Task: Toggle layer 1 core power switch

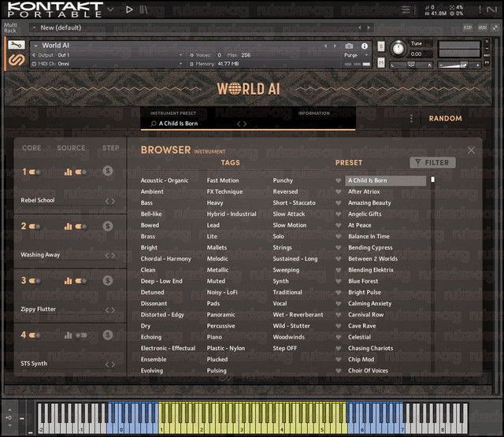Action: (35, 172)
